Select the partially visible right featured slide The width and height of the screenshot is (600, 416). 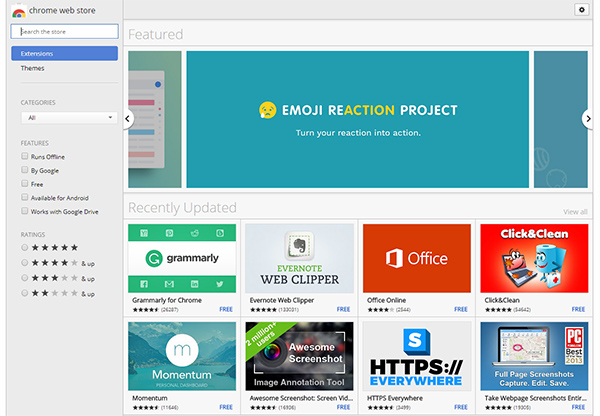tap(561, 119)
